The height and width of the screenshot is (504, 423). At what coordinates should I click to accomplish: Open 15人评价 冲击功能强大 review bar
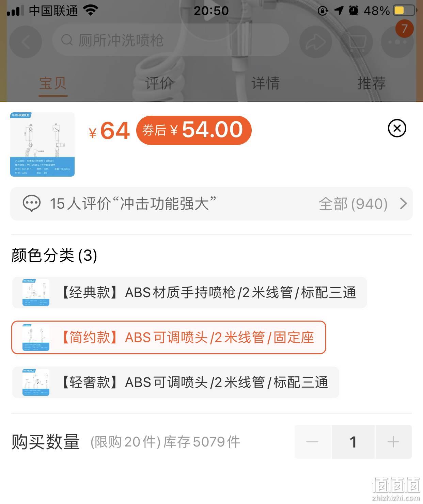pyautogui.click(x=211, y=204)
